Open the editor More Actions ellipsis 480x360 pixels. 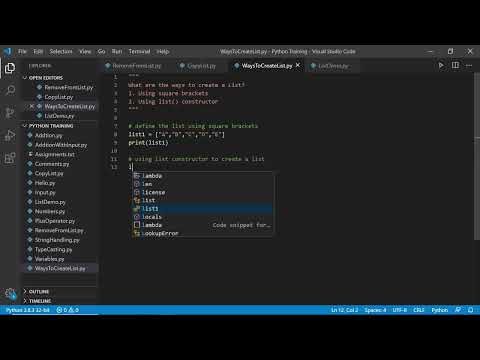coord(469,65)
